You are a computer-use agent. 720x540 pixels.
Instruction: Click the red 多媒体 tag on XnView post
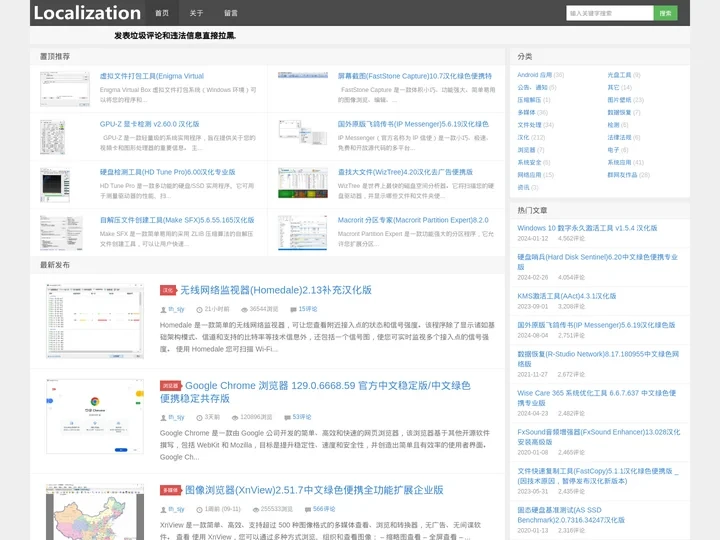[x=171, y=490]
